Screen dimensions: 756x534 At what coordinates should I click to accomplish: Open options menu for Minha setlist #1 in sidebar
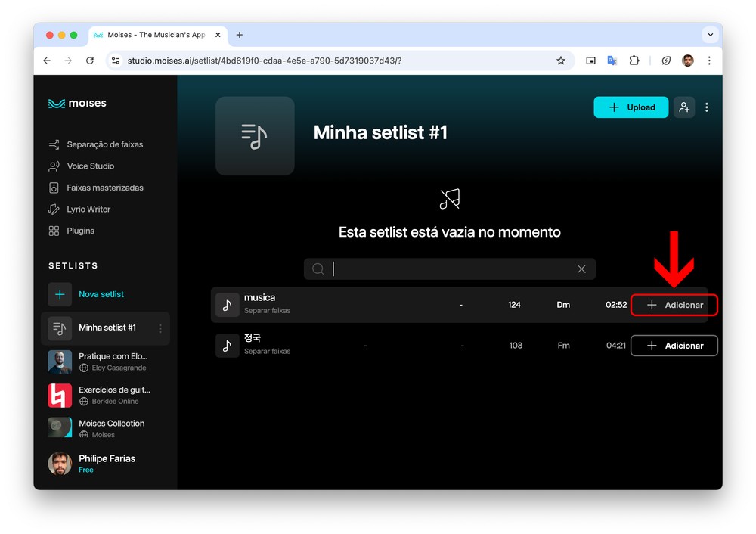[160, 328]
